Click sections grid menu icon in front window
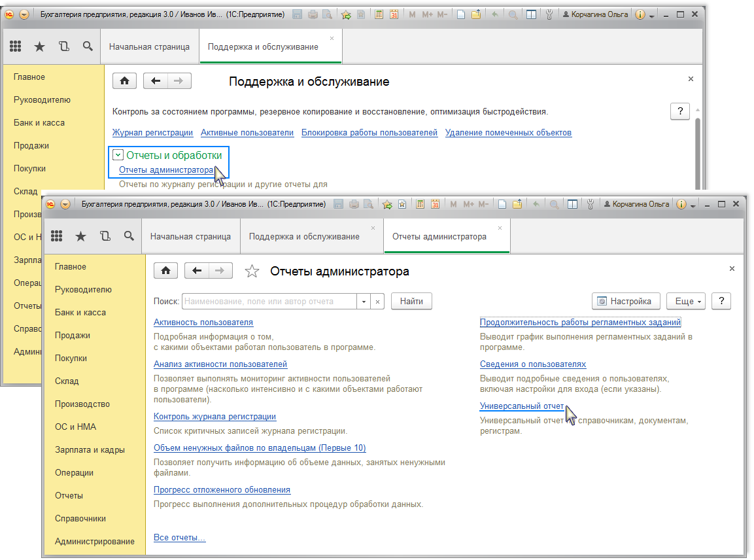This screenshot has width=754, height=560. (x=57, y=236)
